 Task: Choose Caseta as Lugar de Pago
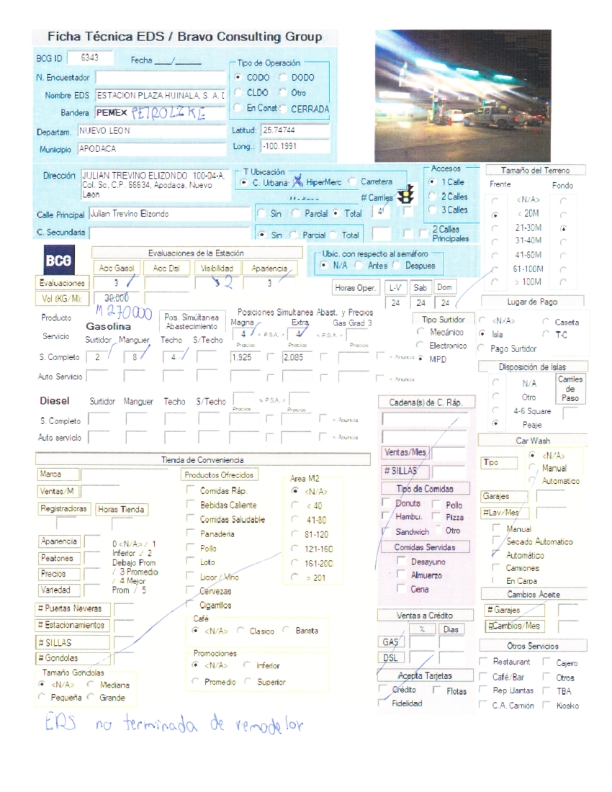546,322
